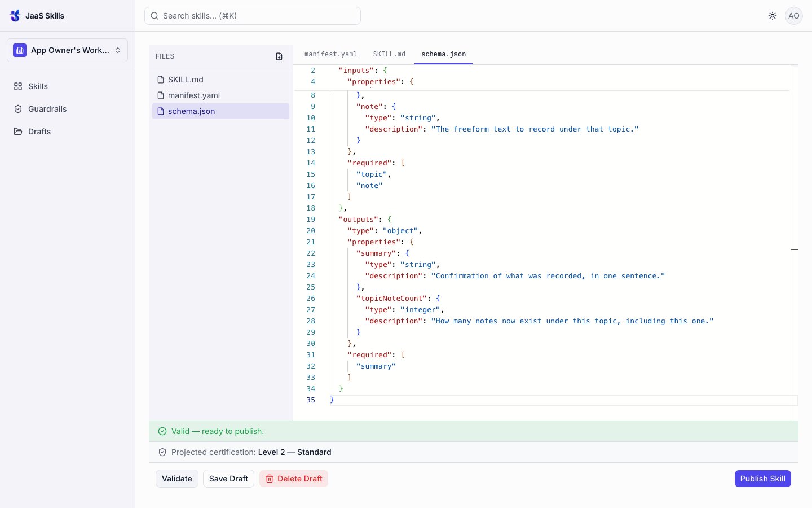Viewport: 812px width, 508px height.
Task: Select manifest.yaml in the files list
Action: (x=220, y=95)
